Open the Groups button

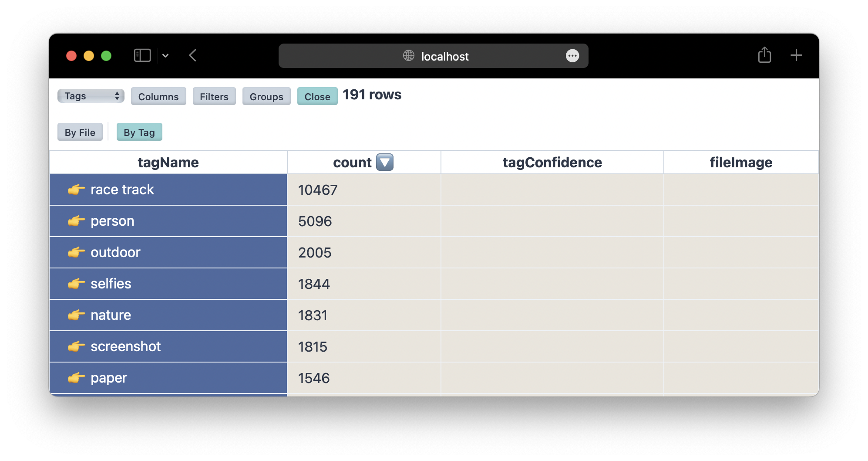[x=266, y=96]
